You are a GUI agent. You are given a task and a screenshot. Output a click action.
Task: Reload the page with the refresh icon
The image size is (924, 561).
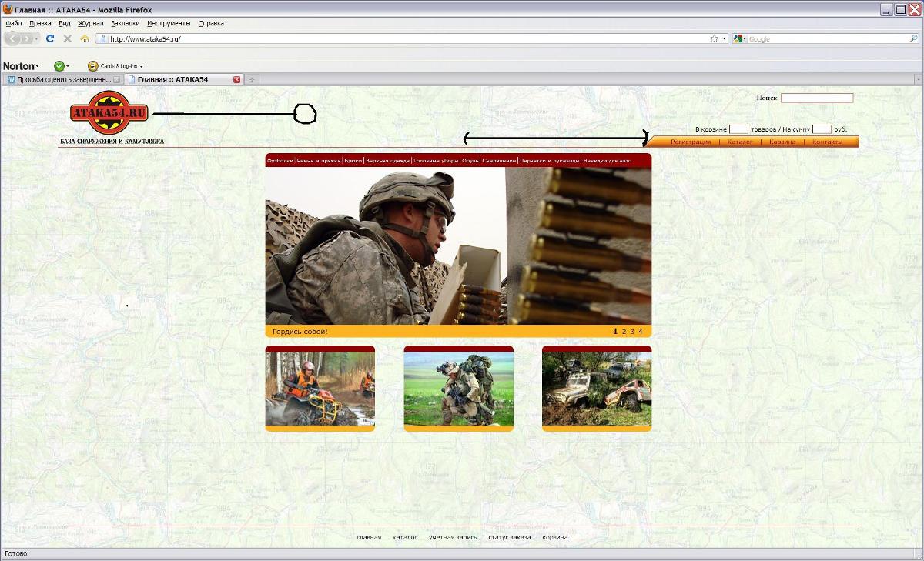point(50,38)
